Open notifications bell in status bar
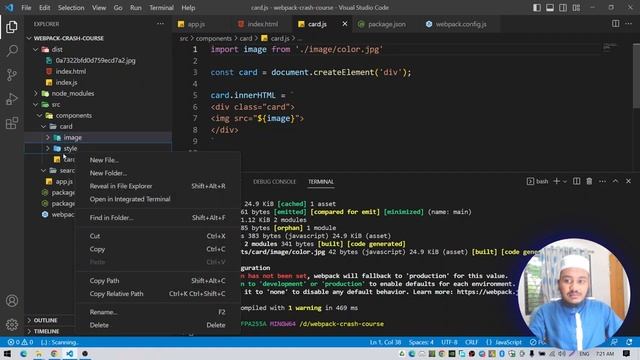The image size is (640, 360). 629,342
